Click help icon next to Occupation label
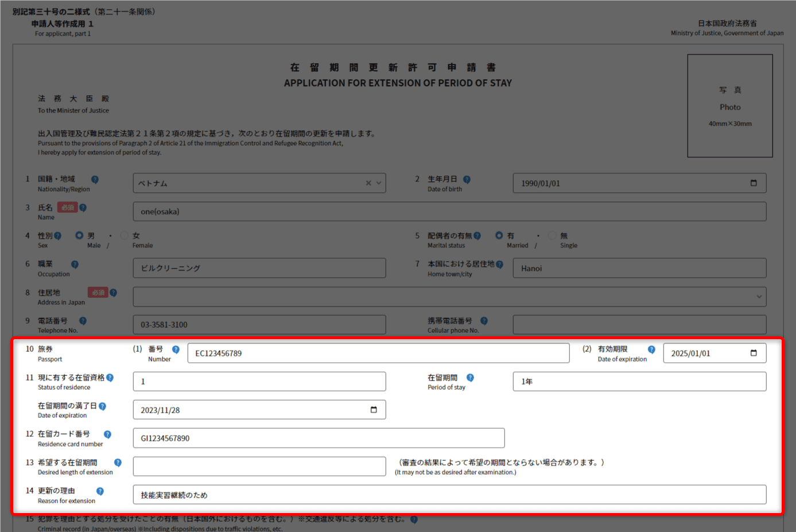This screenshot has height=532, width=796. pyautogui.click(x=75, y=265)
